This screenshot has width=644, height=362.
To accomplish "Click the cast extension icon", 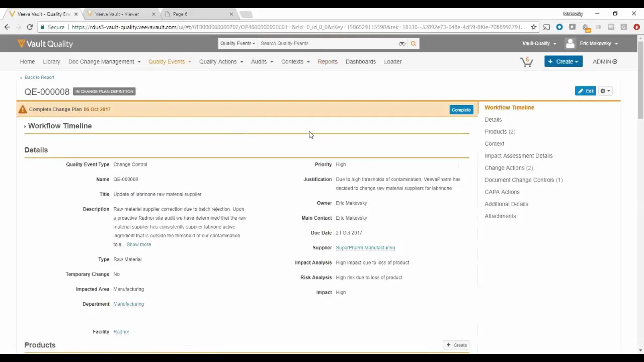I will [546, 27].
